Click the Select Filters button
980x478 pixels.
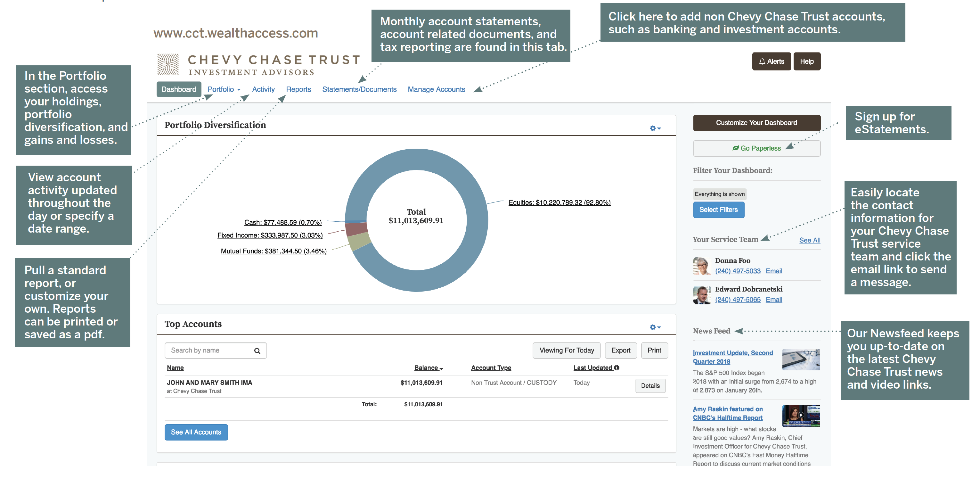[x=718, y=210]
